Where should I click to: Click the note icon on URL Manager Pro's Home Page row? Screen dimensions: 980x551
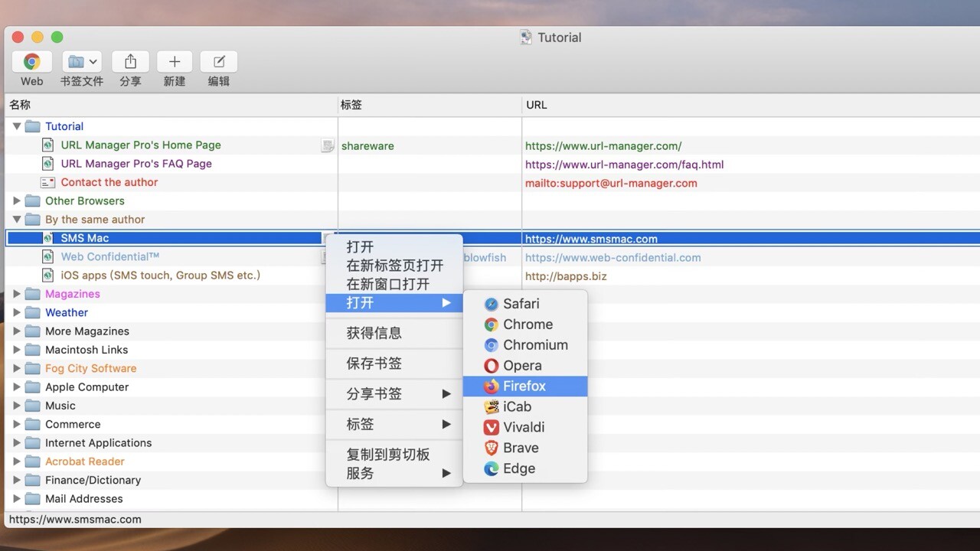click(x=328, y=145)
